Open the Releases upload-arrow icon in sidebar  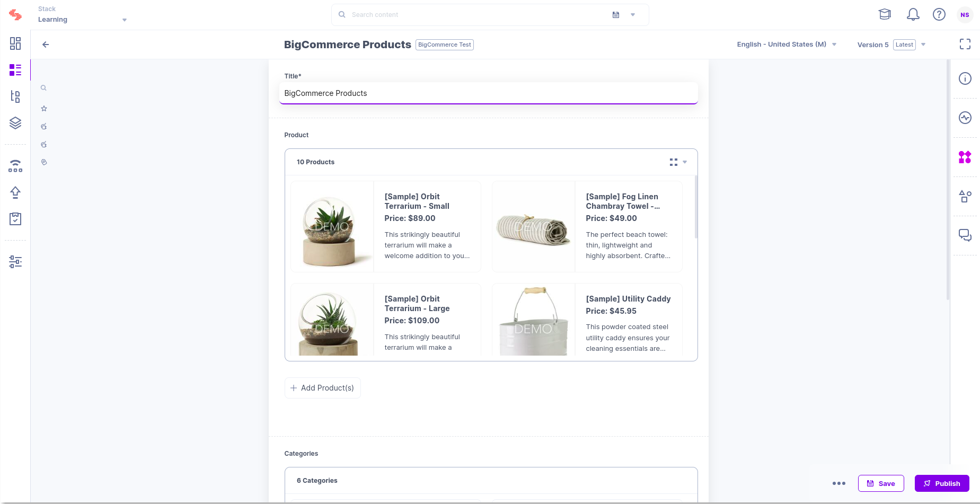tap(15, 192)
